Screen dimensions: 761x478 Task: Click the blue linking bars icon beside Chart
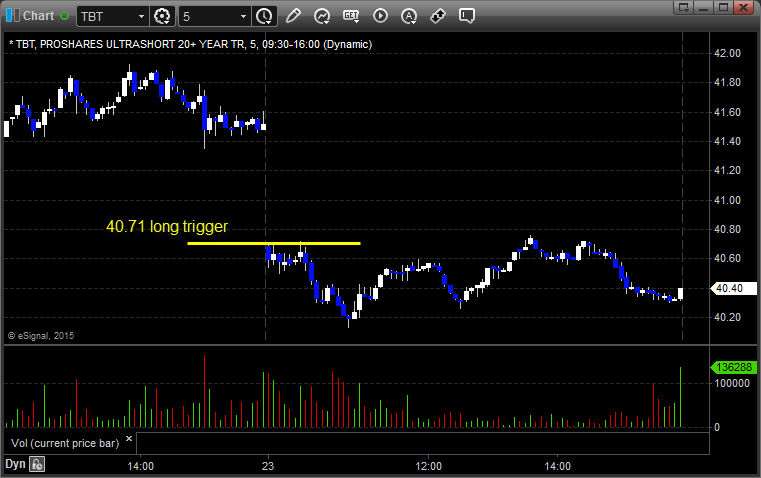(x=13, y=16)
